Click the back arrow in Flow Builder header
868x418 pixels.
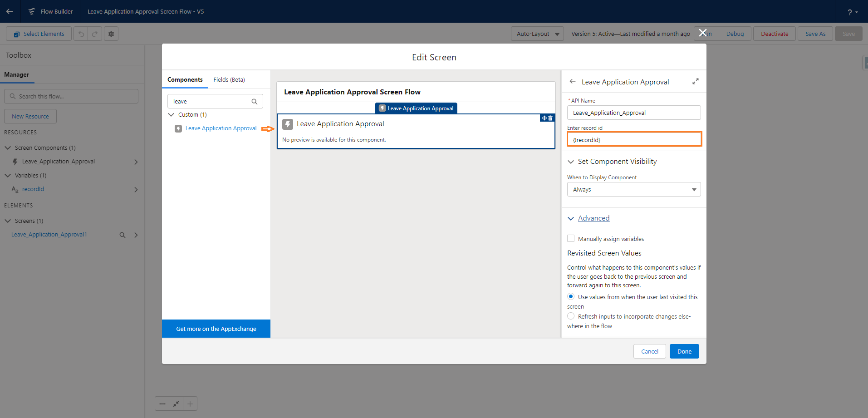click(10, 11)
